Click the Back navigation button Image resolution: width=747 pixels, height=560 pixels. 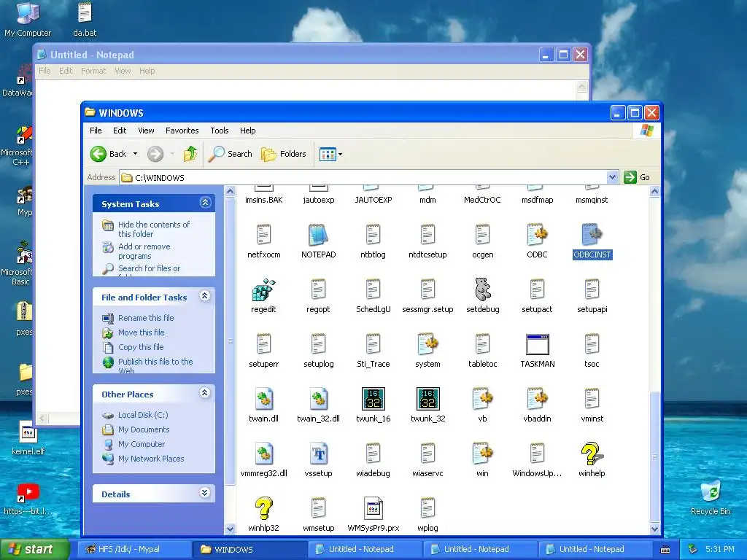coord(109,154)
